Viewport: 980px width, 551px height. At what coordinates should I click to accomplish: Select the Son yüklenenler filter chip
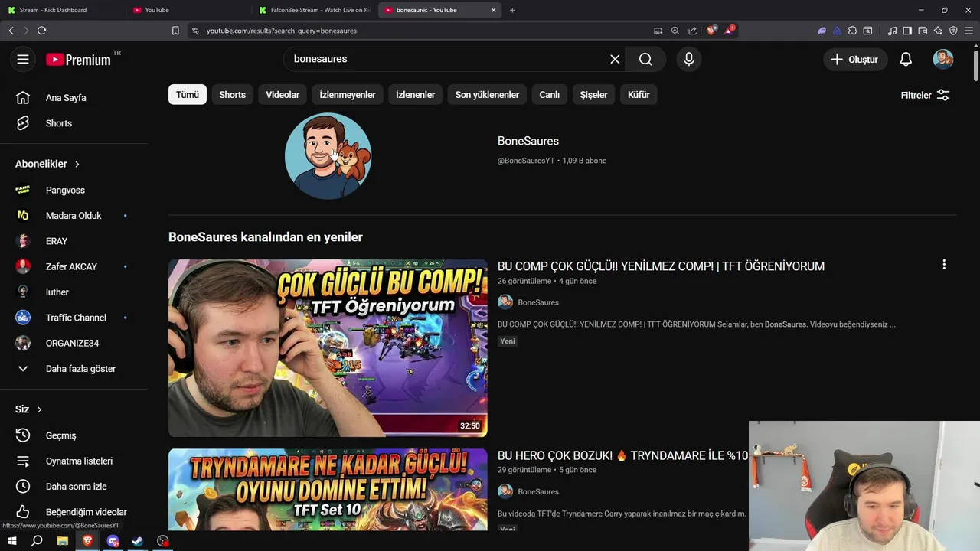487,95
